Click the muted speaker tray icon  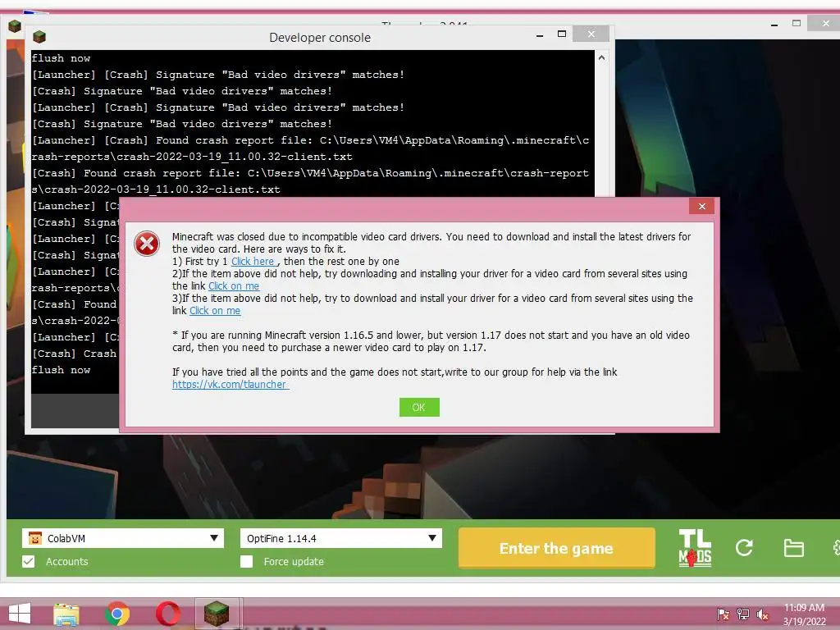(x=763, y=614)
